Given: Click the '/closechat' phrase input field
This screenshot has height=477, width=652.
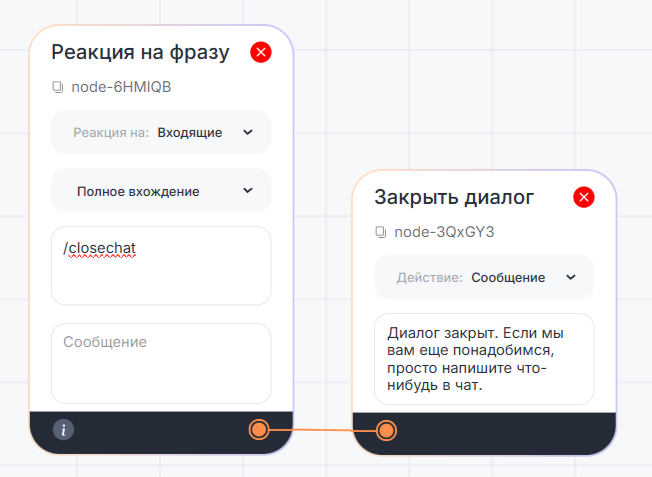Looking at the screenshot, I should pyautogui.click(x=161, y=265).
